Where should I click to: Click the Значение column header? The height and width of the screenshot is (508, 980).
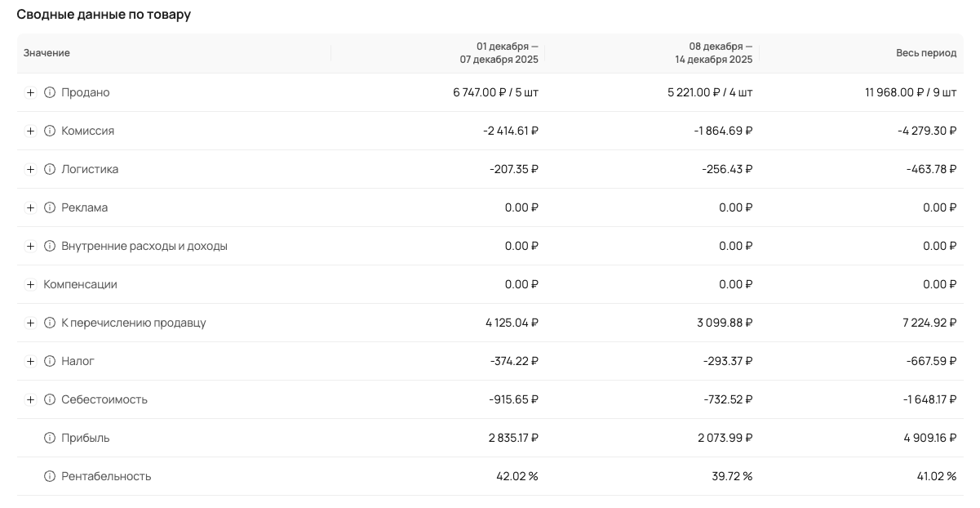(x=47, y=53)
